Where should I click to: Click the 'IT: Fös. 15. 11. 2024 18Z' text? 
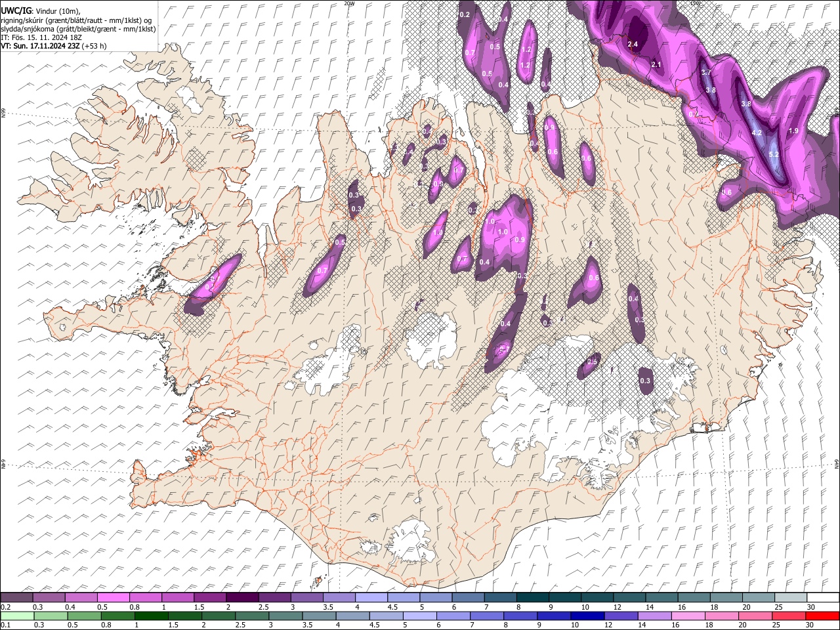coord(41,37)
